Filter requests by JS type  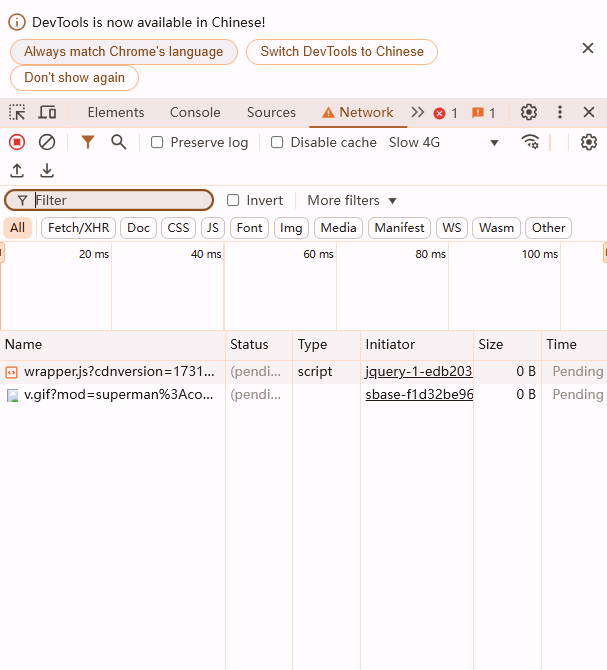213,228
